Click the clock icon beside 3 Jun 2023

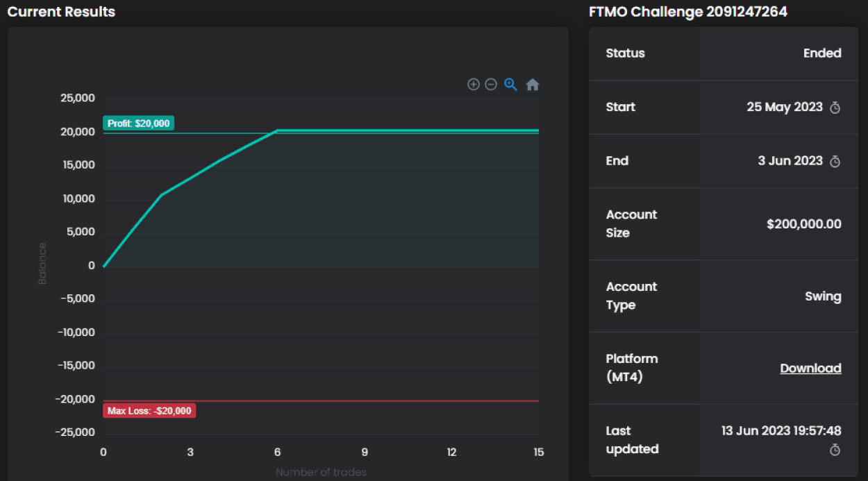point(835,161)
